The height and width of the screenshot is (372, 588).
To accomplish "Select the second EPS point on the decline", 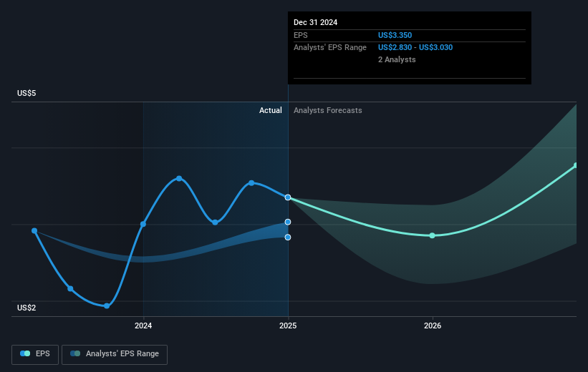I will (70, 288).
